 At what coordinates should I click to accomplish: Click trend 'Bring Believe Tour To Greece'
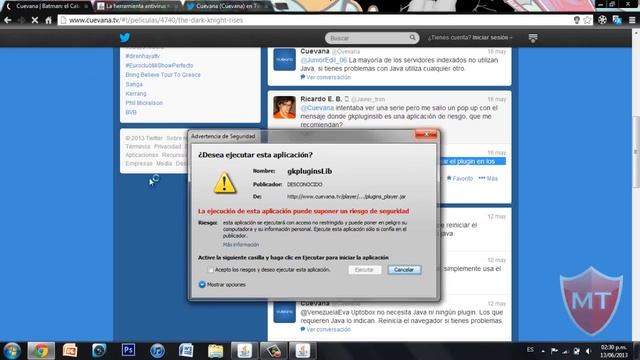click(163, 75)
